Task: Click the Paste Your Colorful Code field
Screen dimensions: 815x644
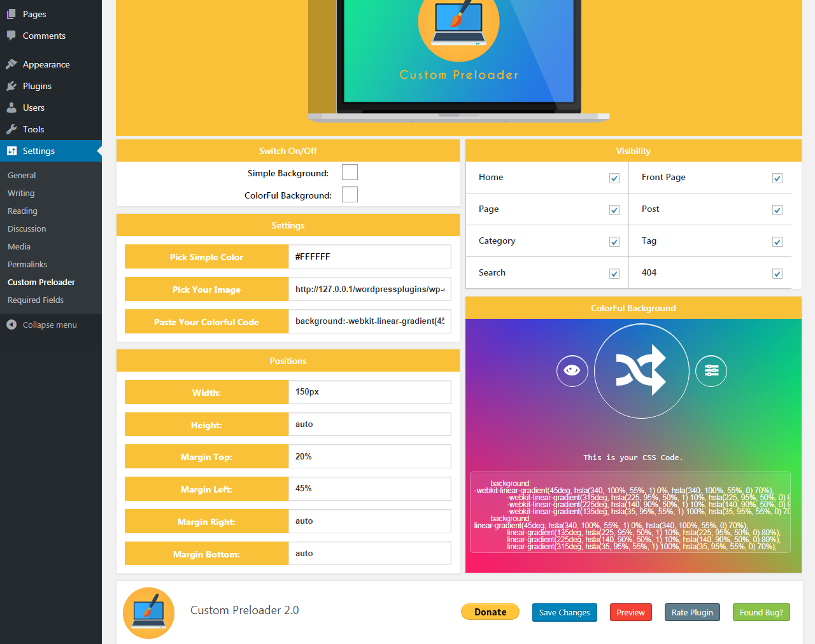Action: (x=369, y=321)
